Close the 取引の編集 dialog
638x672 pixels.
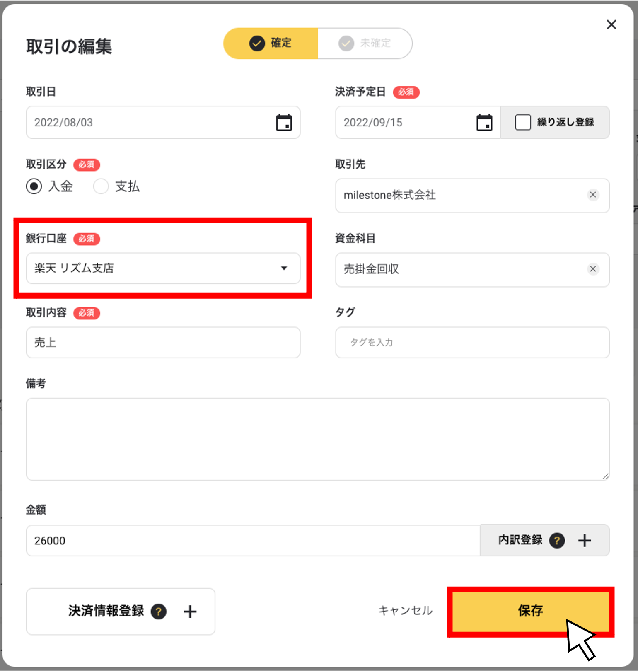pos(611,25)
